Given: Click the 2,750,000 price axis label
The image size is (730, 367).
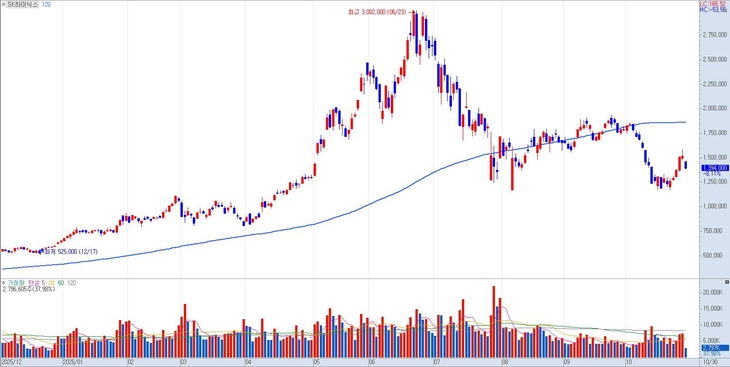Looking at the screenshot, I should (x=716, y=35).
